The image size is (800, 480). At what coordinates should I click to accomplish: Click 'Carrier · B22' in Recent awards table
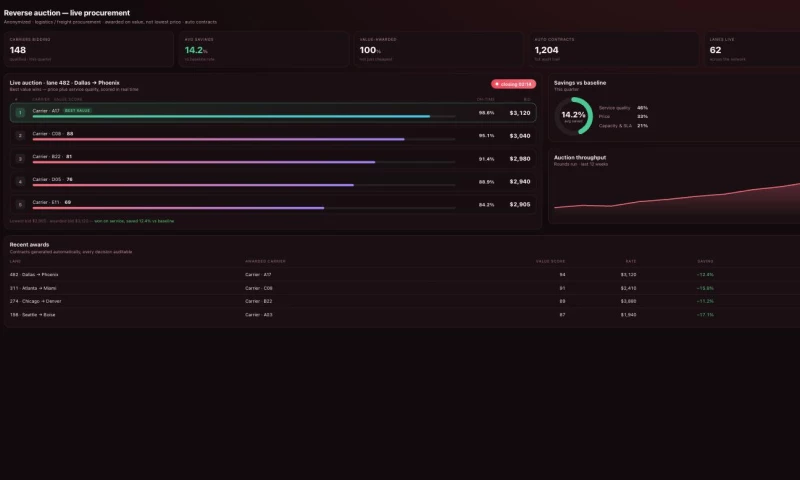[x=259, y=301]
